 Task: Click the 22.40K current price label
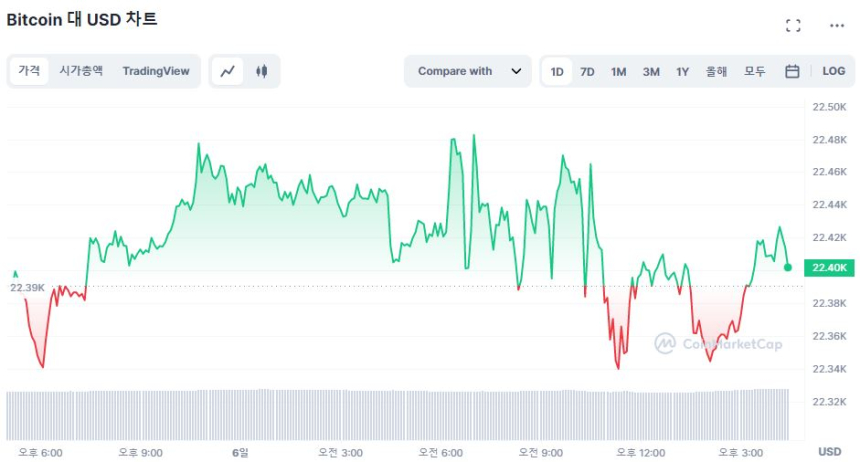pos(831,267)
